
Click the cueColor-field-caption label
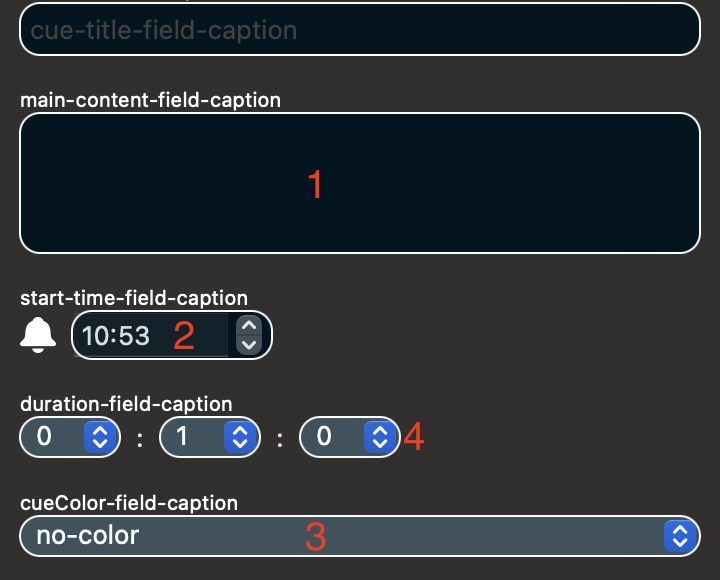point(129,502)
